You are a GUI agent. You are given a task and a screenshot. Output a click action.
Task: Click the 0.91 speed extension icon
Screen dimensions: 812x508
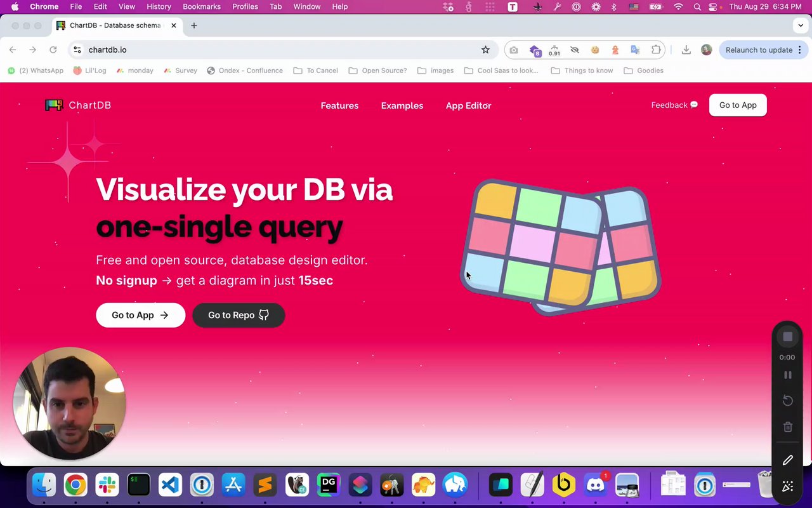pyautogui.click(x=554, y=50)
